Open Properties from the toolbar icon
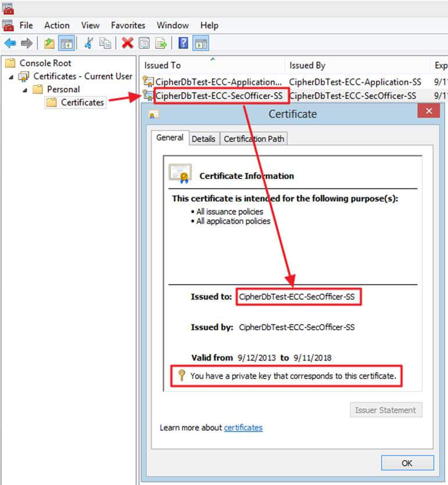The image size is (448, 485). pos(144,43)
